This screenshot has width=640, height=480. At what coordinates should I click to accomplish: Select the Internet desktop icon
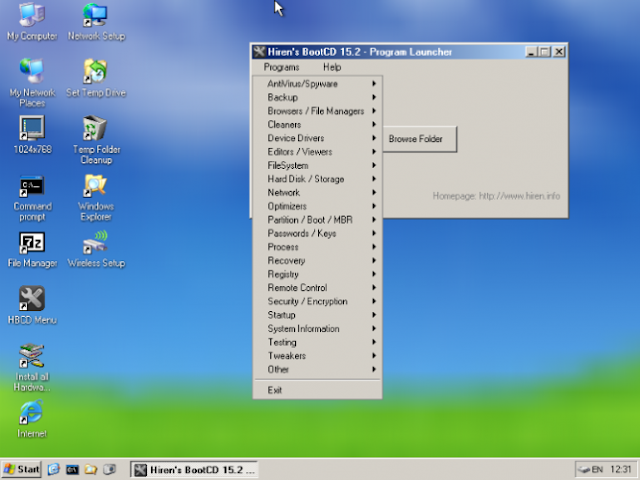click(32, 419)
